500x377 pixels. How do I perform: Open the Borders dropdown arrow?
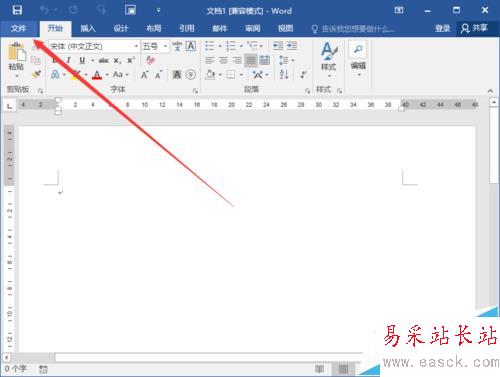(x=241, y=75)
